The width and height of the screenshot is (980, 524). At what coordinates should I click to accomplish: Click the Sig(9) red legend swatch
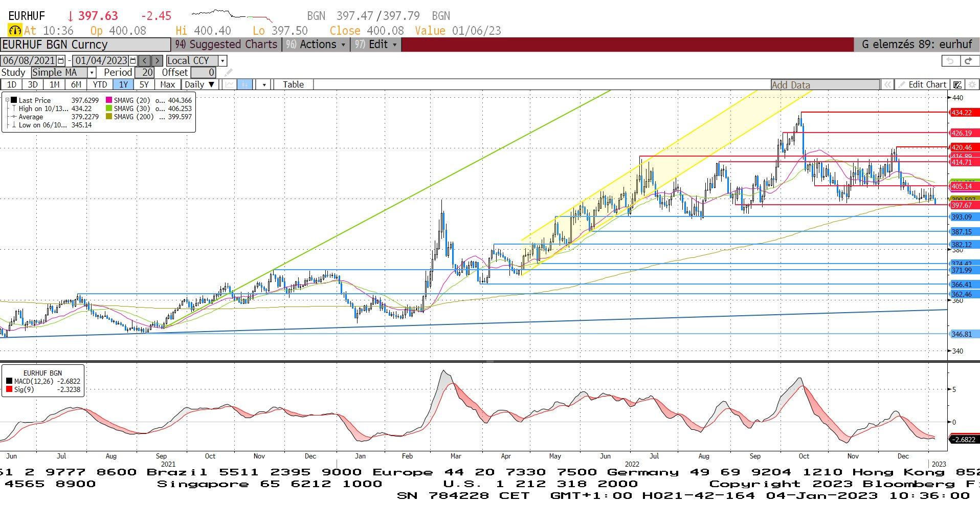tap(9, 389)
